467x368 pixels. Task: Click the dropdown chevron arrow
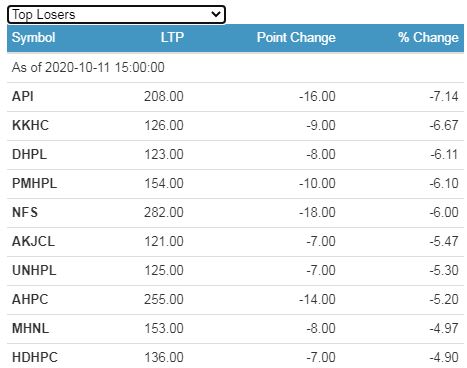pyautogui.click(x=216, y=14)
